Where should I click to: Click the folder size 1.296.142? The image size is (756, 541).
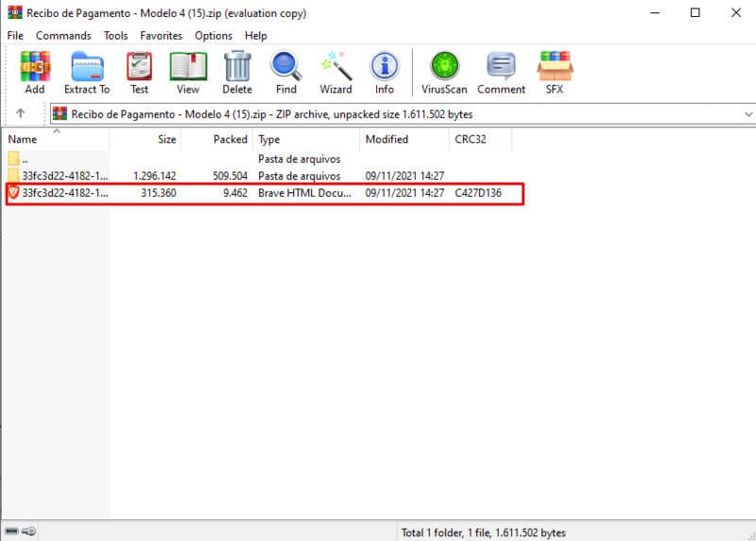(x=155, y=176)
